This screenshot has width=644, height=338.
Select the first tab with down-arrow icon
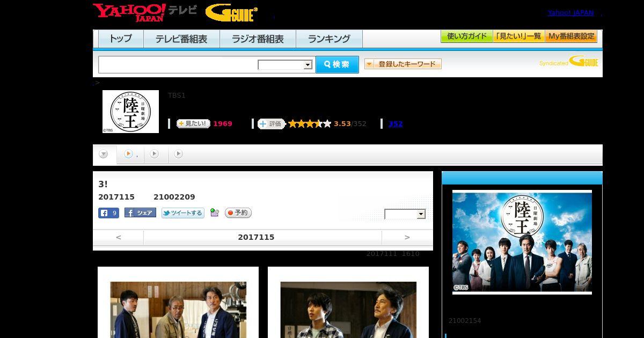coord(104,154)
